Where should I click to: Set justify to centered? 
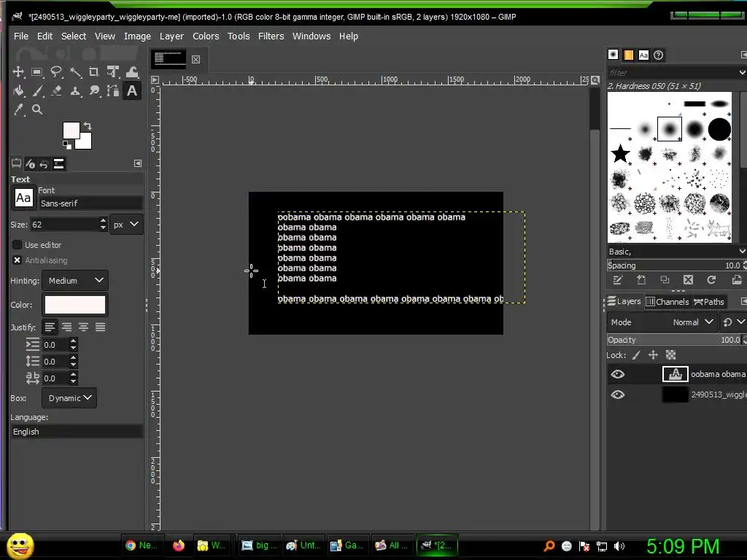83,327
